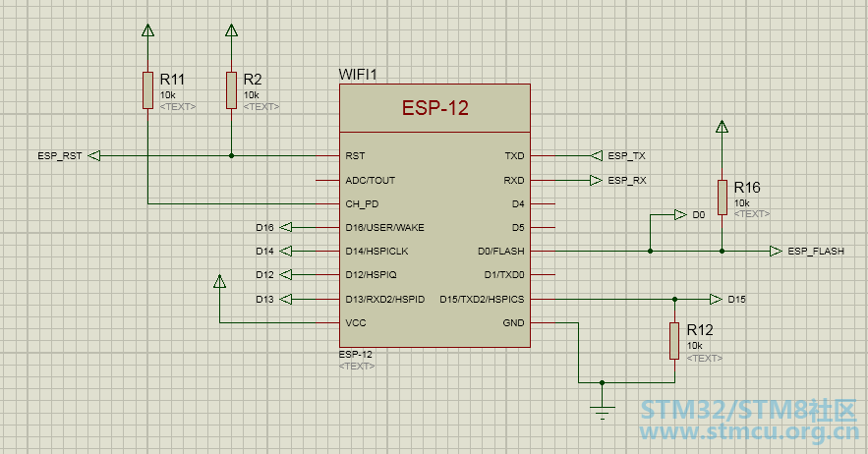This screenshot has height=454, width=868.
Task: Click the junction dot above ground symbol
Action: click(x=603, y=382)
